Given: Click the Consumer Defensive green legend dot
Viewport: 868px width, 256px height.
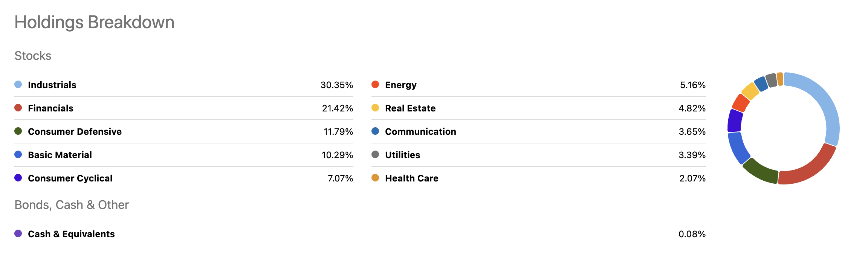Looking at the screenshot, I should pyautogui.click(x=18, y=131).
